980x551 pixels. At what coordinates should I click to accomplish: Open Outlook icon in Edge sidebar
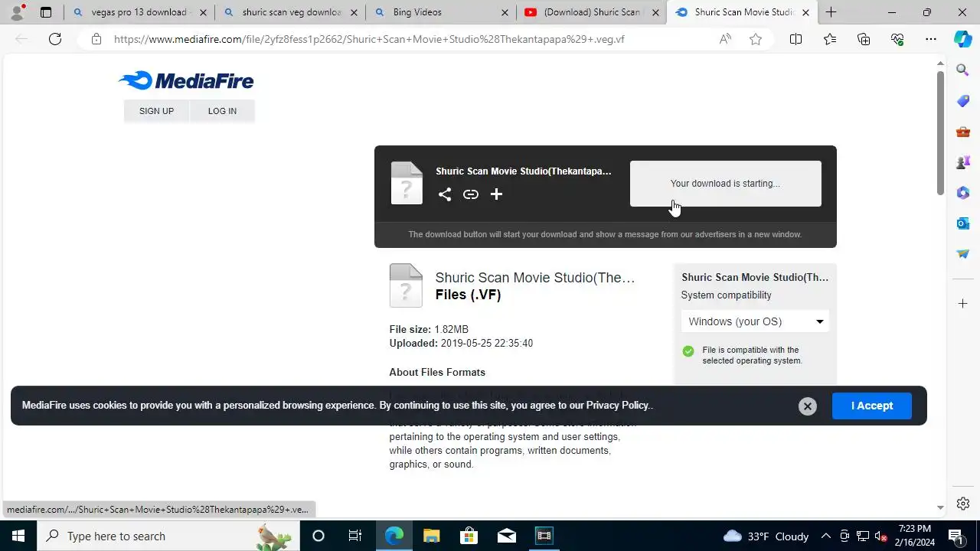point(963,223)
